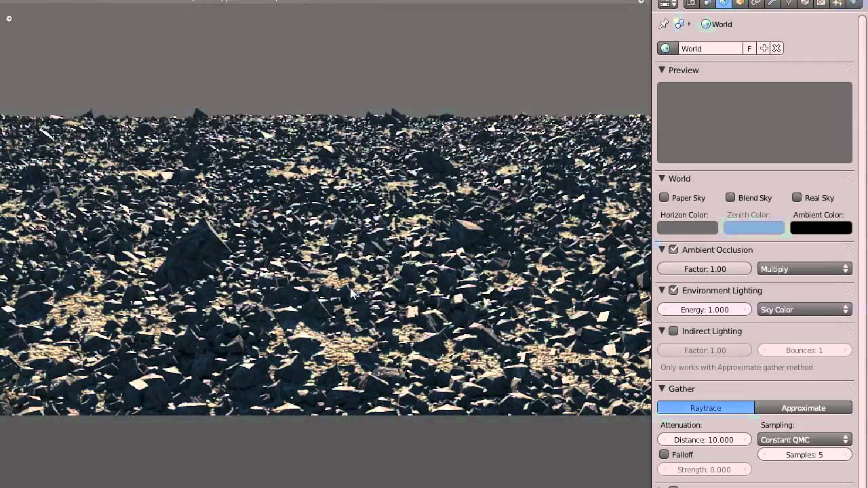
Task: Click the Samples 5 field
Action: (805, 455)
